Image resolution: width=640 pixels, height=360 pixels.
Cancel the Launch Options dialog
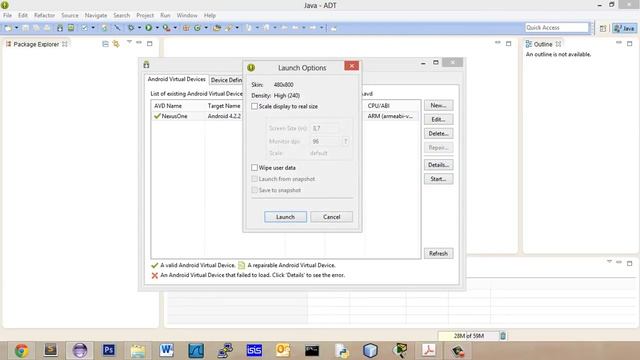[331, 217]
